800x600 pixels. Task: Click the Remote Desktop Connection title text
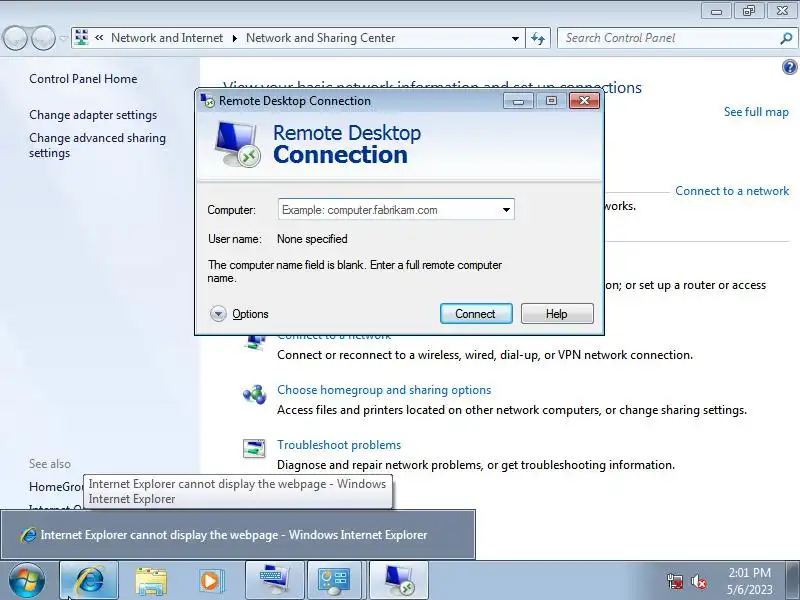pos(295,101)
